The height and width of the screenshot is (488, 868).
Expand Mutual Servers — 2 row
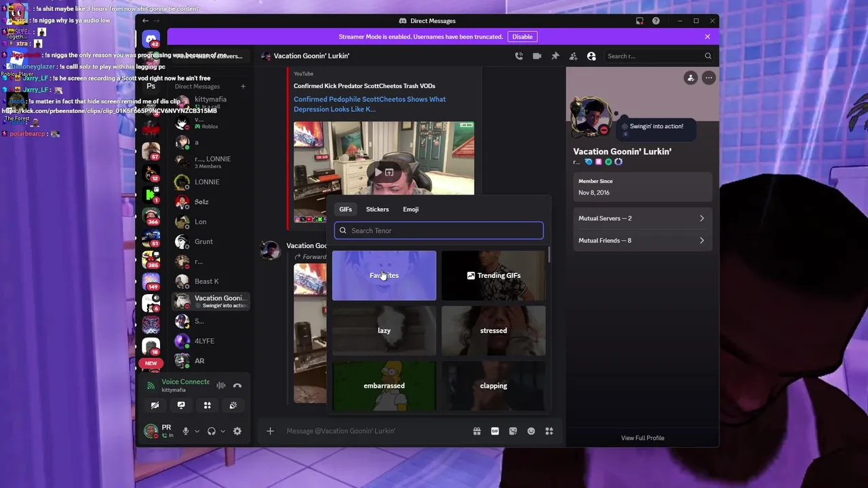coord(642,218)
